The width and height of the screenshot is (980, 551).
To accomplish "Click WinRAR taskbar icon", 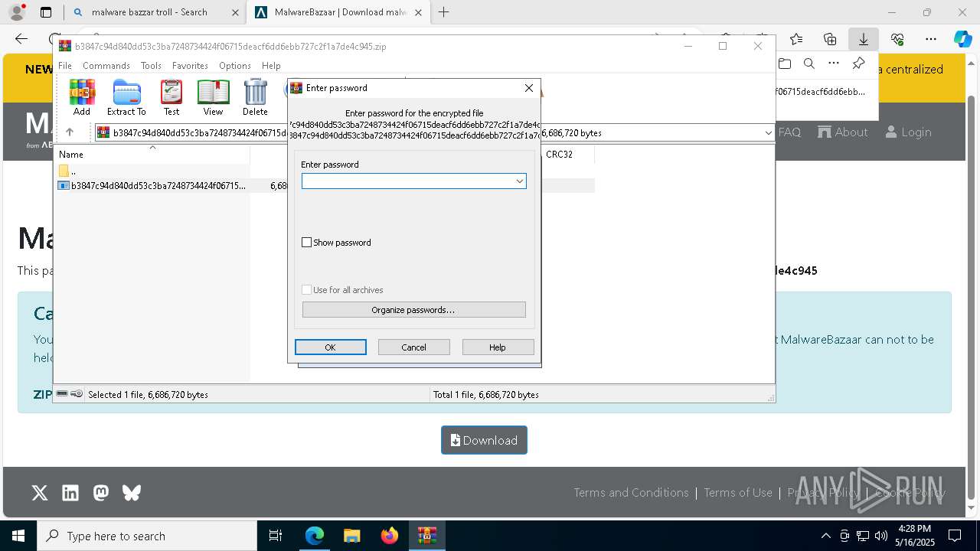I will coord(426,536).
